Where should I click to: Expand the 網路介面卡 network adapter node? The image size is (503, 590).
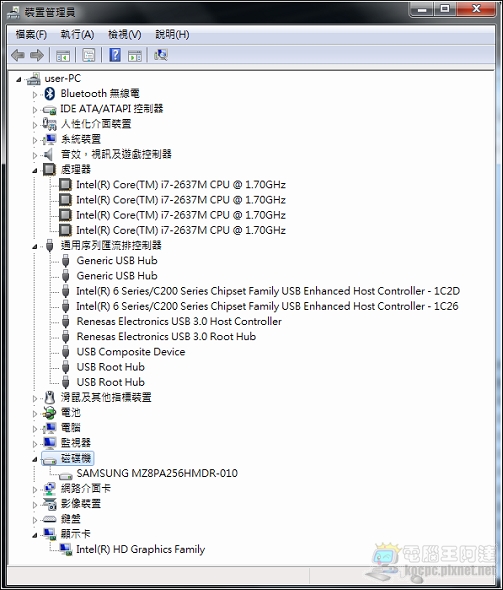pos(35,490)
